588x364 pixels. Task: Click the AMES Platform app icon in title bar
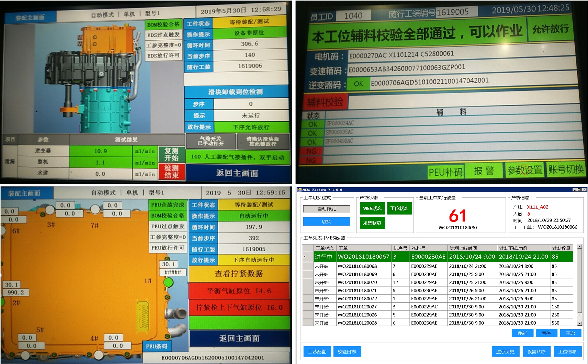click(299, 190)
